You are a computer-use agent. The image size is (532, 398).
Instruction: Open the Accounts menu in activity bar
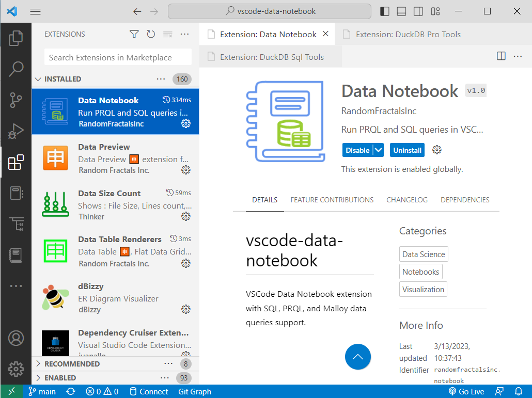click(16, 338)
